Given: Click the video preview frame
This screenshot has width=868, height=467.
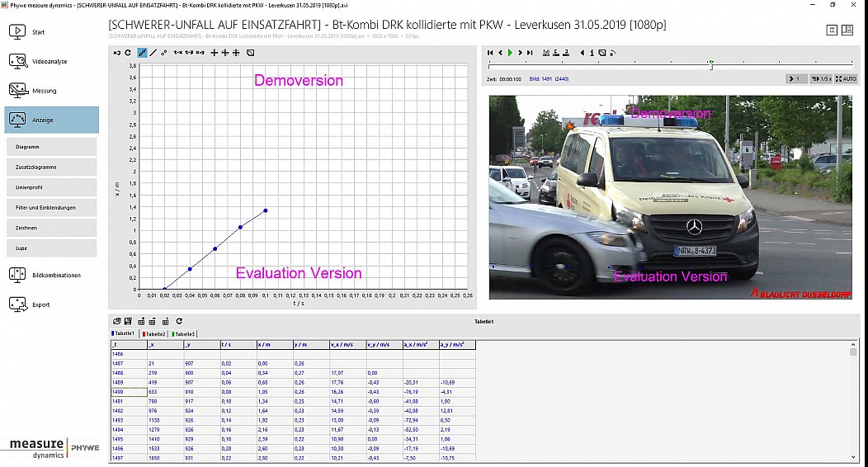Looking at the screenshot, I should click(x=670, y=197).
